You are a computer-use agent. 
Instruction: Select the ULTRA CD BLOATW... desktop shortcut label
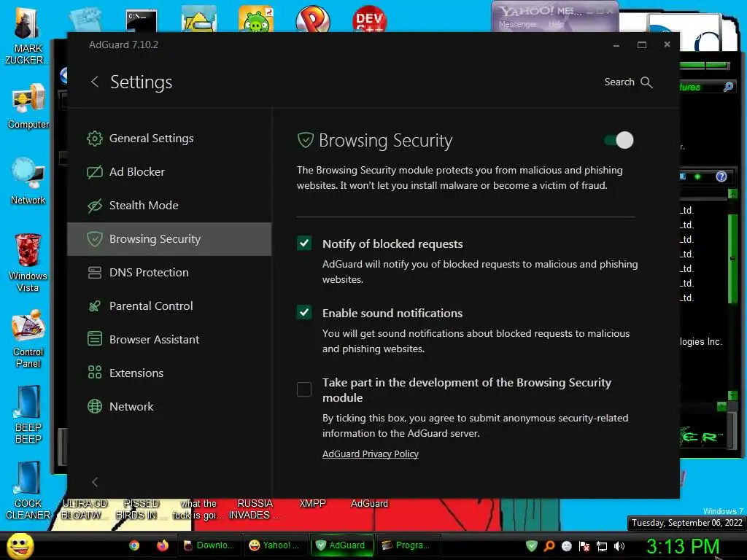pos(85,509)
